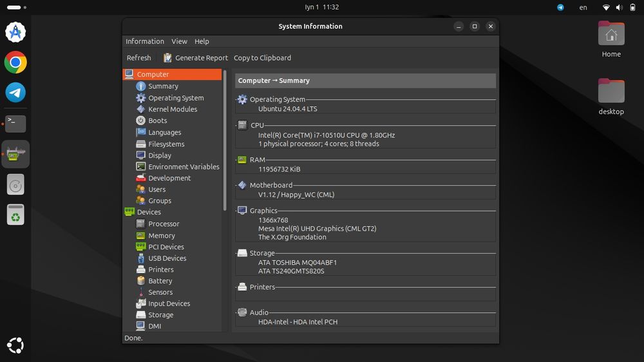Screen dimensions: 644x362
Task: Open the Memory entry
Action: pyautogui.click(x=162, y=236)
